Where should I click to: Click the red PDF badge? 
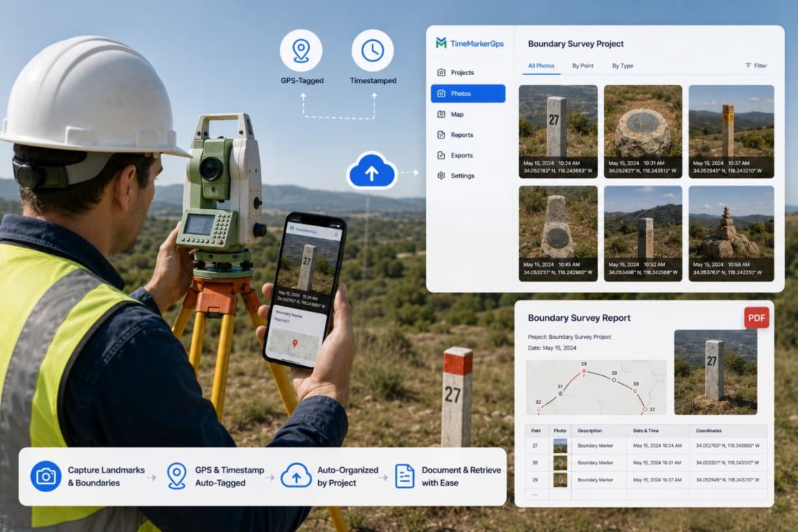[x=756, y=318]
